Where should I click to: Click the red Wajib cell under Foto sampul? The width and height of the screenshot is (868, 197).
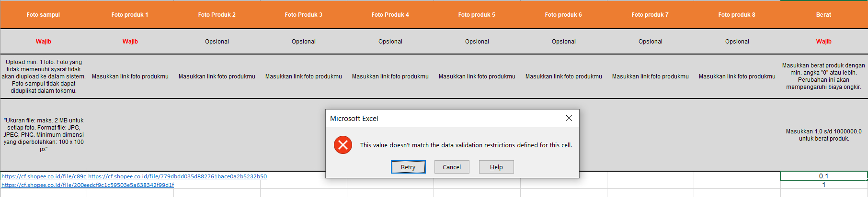click(x=43, y=42)
